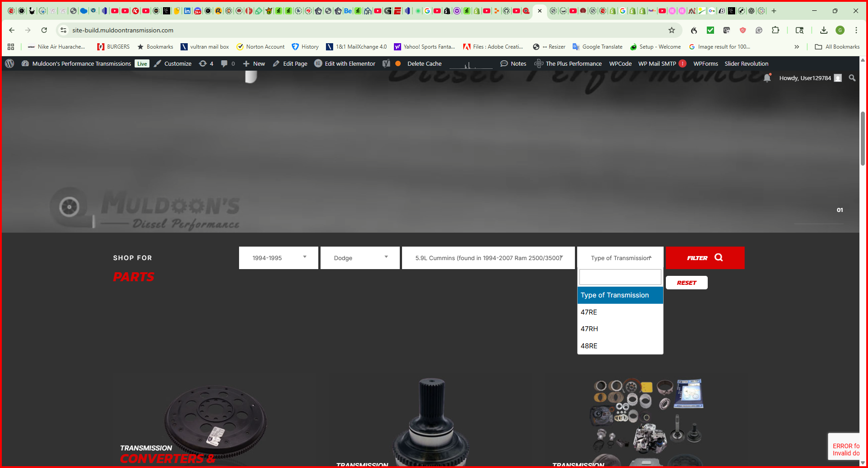Viewport: 868px width, 468px height.
Task: Click the Chrome downloads icon in the toolbar
Action: pyautogui.click(x=824, y=30)
